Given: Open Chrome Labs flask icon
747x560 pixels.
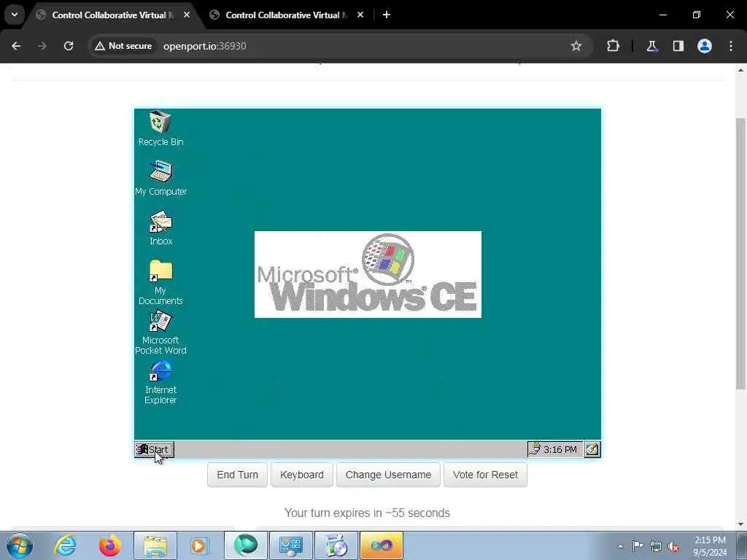Looking at the screenshot, I should click(x=651, y=46).
